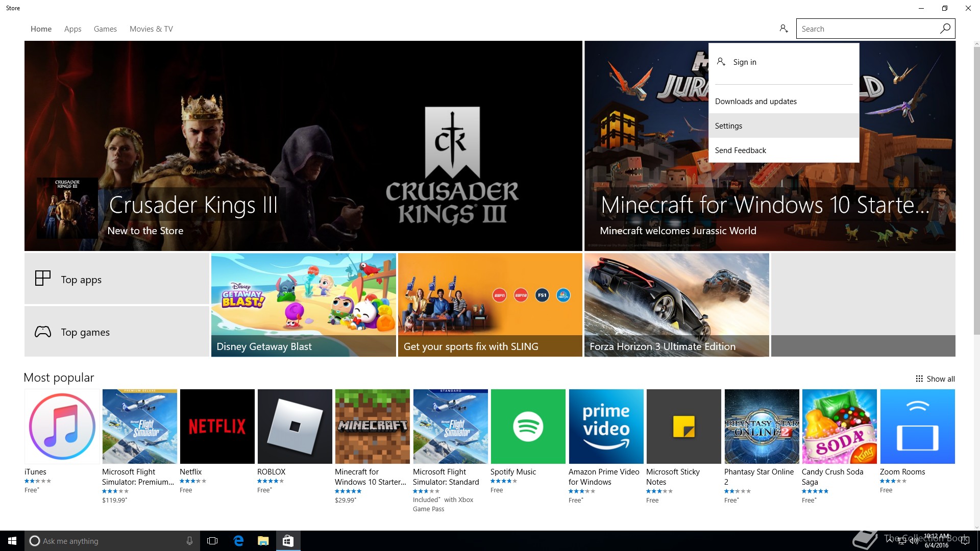This screenshot has width=980, height=551.
Task: Launch Edge from the taskbar
Action: [x=238, y=541]
